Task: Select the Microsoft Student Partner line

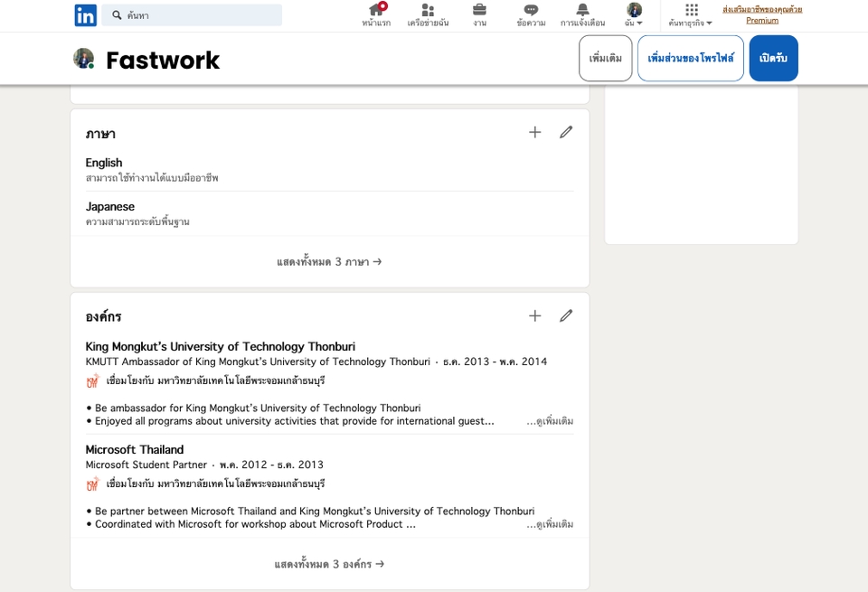Action: point(204,465)
